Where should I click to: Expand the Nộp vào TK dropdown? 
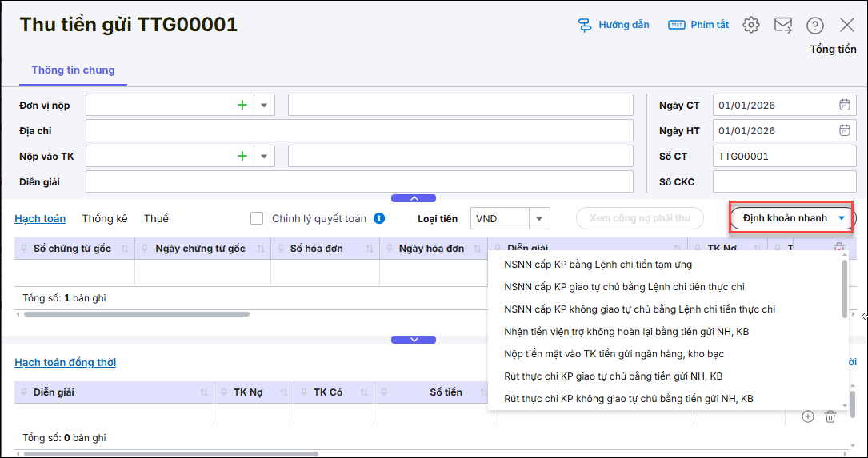click(x=264, y=156)
